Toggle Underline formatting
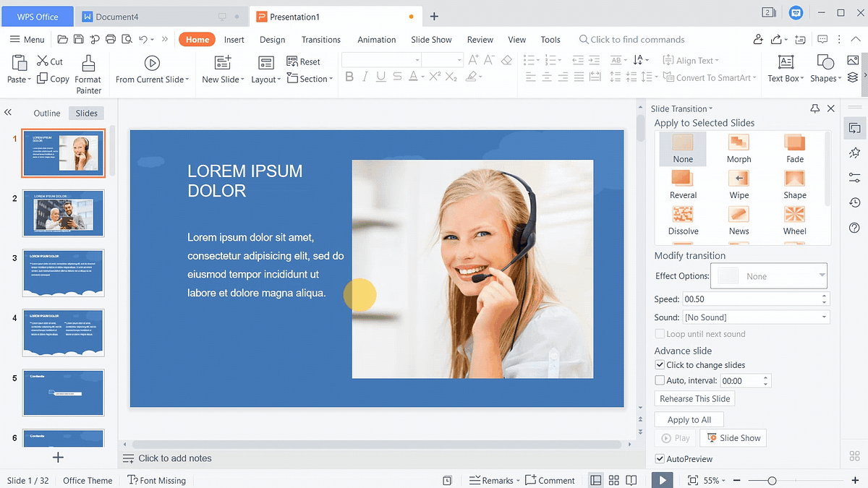Image resolution: width=868 pixels, height=488 pixels. [x=381, y=77]
